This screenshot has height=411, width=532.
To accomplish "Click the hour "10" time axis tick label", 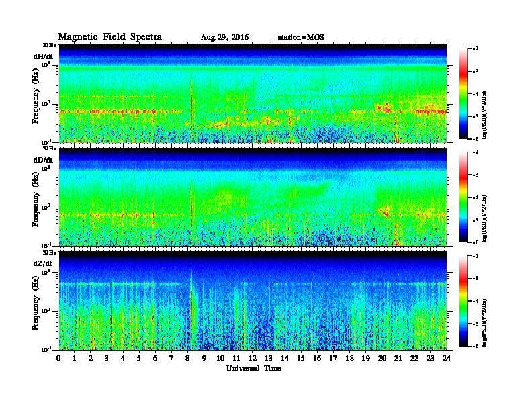I will pos(220,359).
